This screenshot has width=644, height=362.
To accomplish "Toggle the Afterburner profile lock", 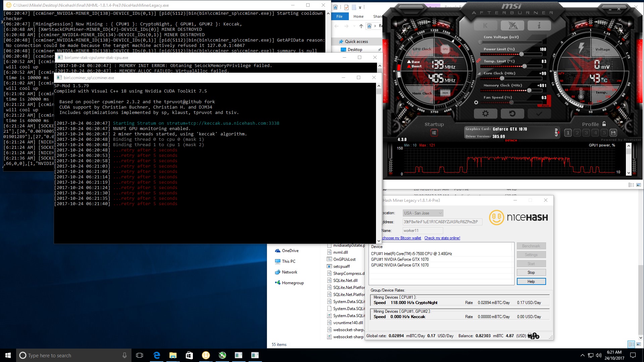I will pos(604,124).
